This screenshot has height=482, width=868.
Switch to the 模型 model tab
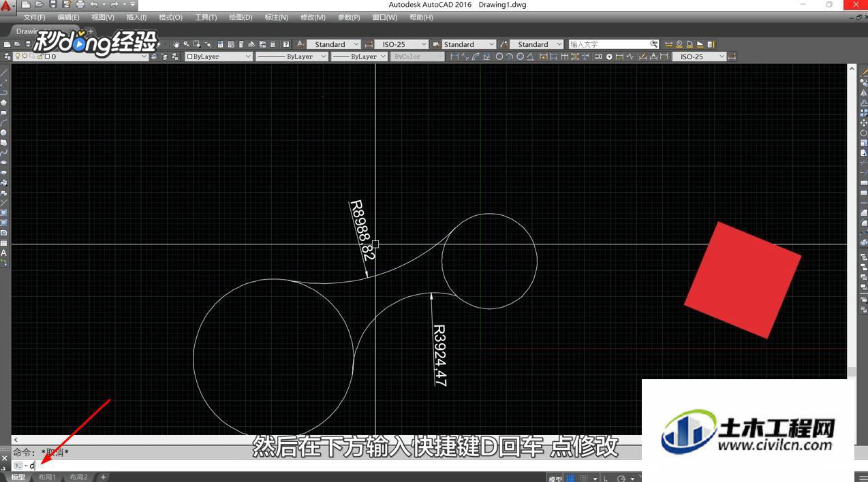(x=18, y=477)
